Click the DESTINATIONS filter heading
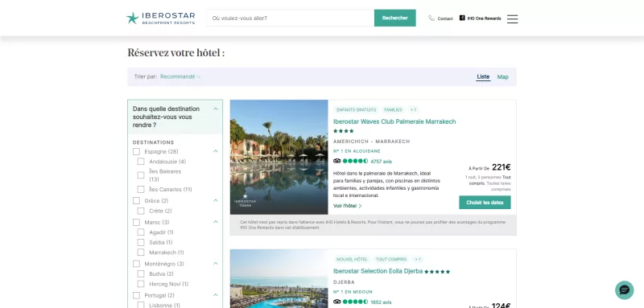 tap(153, 142)
